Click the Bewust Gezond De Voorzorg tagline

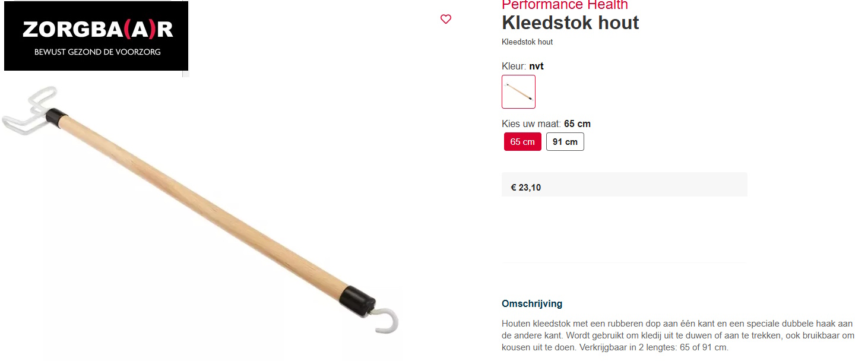97,52
